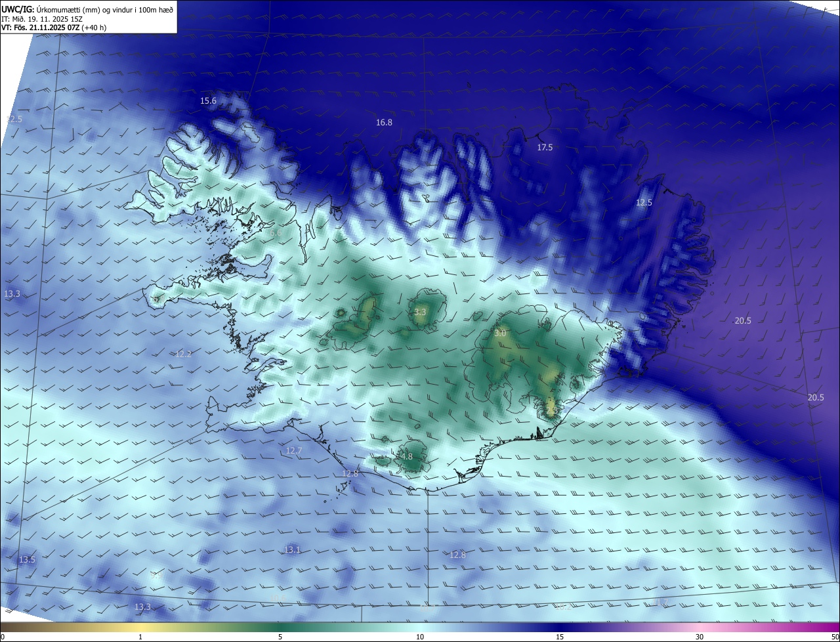Click the 5 tick on the color scale
Viewport: 840px width, 642px height.
pyautogui.click(x=280, y=637)
